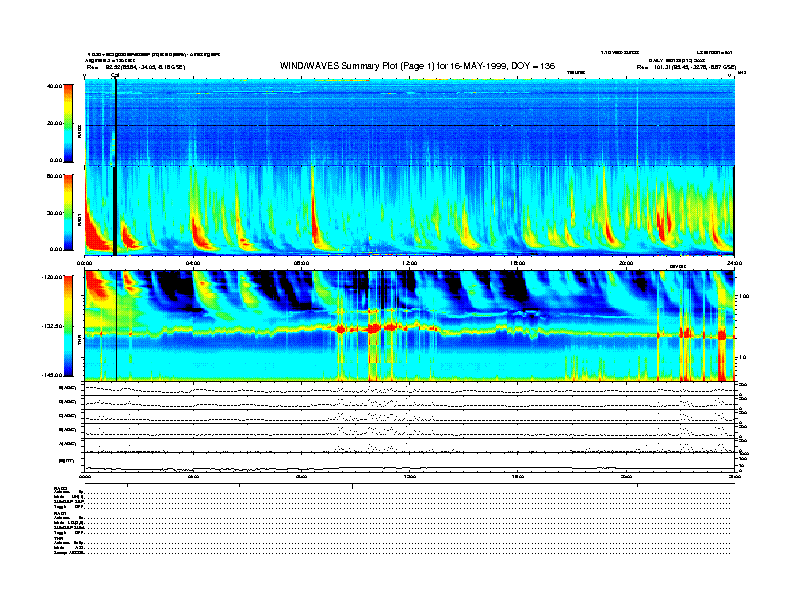Screen dimensions: 792x612
Task: Click the Cal marker label above the RAD2 panel
Action: pos(115,75)
